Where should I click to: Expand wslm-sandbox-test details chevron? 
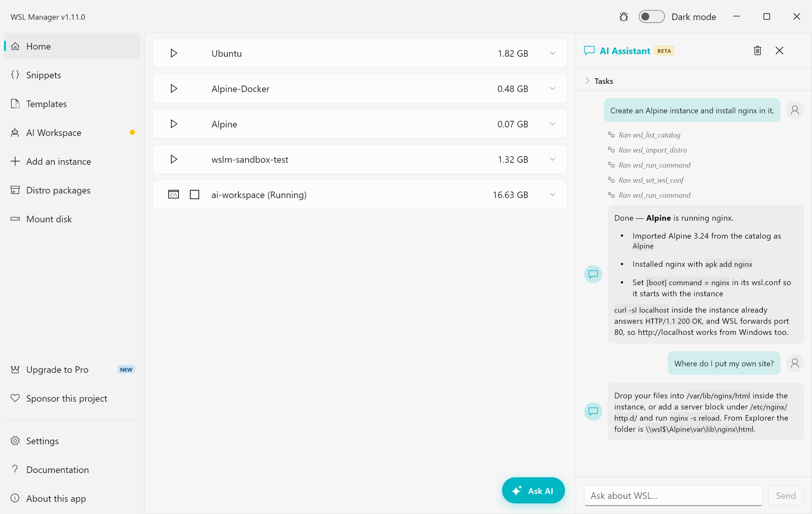552,159
